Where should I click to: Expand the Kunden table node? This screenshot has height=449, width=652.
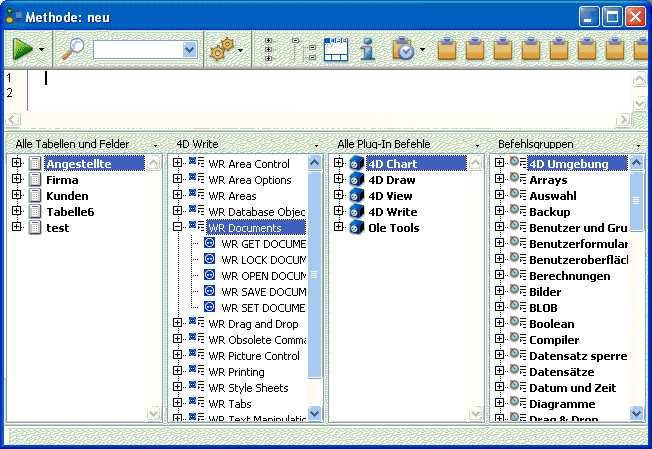coord(16,196)
